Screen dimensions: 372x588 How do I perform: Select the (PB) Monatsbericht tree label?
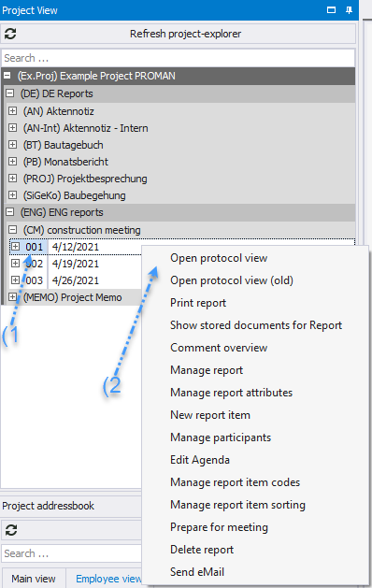65,162
